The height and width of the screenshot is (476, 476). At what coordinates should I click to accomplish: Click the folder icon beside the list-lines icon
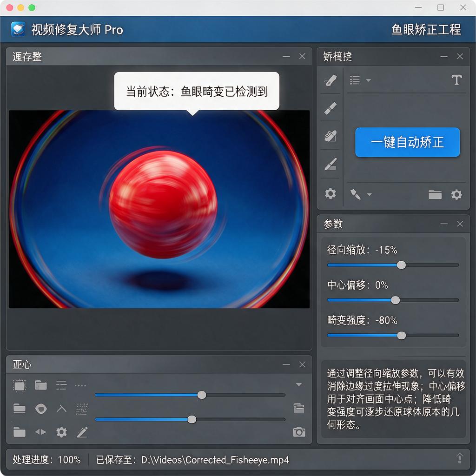click(x=41, y=385)
